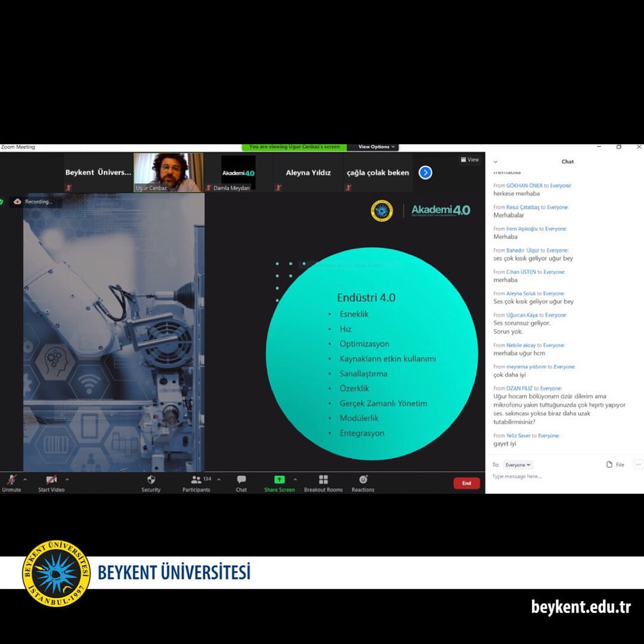This screenshot has height=644, width=644.
Task: Unmute the microphone in Zoom toolbar
Action: pos(11,479)
